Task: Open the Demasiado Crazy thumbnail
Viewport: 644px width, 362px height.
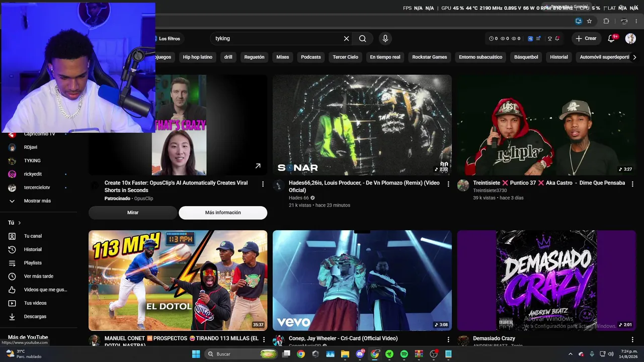Action: 546,281
